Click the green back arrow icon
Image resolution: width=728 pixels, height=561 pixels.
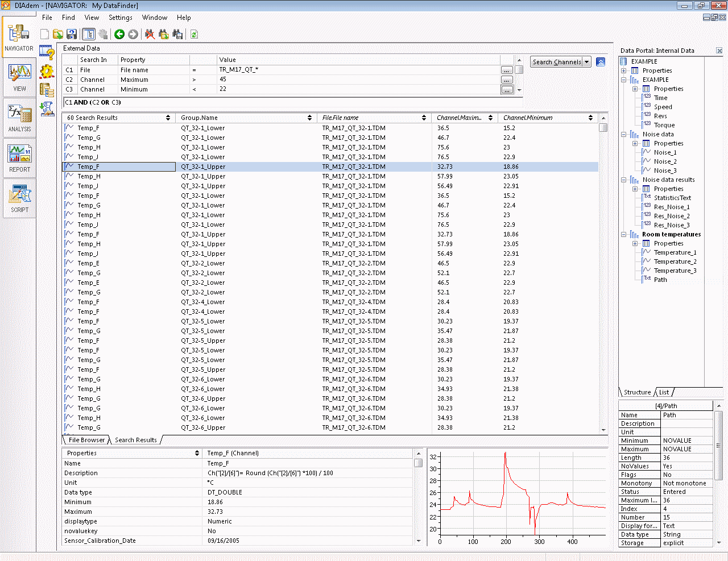[x=119, y=34]
